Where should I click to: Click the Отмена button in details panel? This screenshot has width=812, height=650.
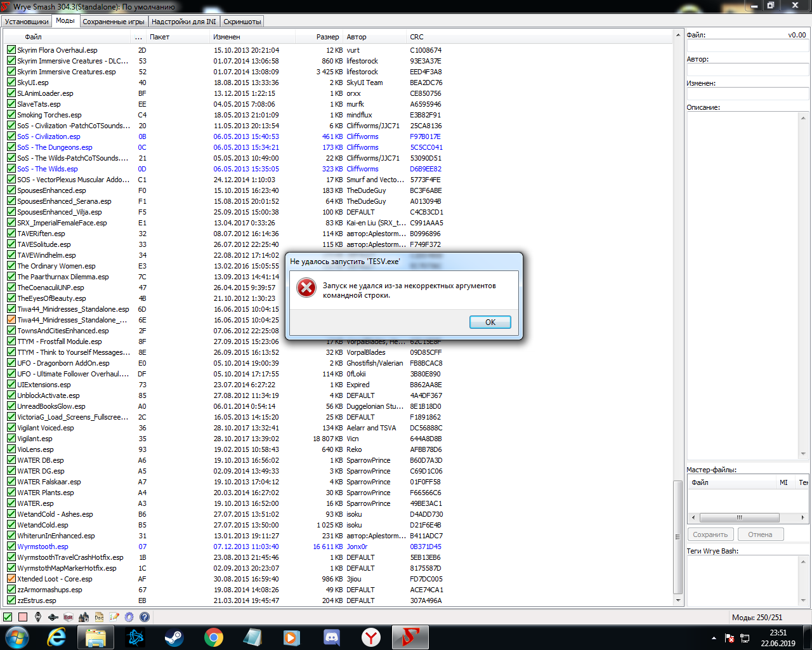click(760, 534)
